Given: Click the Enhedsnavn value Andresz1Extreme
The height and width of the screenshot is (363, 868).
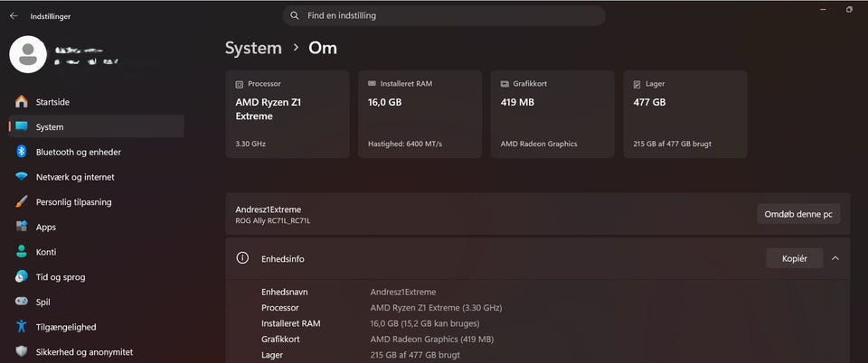Looking at the screenshot, I should click(x=403, y=292).
